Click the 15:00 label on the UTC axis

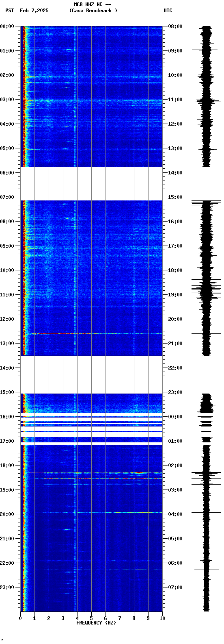coord(175,197)
